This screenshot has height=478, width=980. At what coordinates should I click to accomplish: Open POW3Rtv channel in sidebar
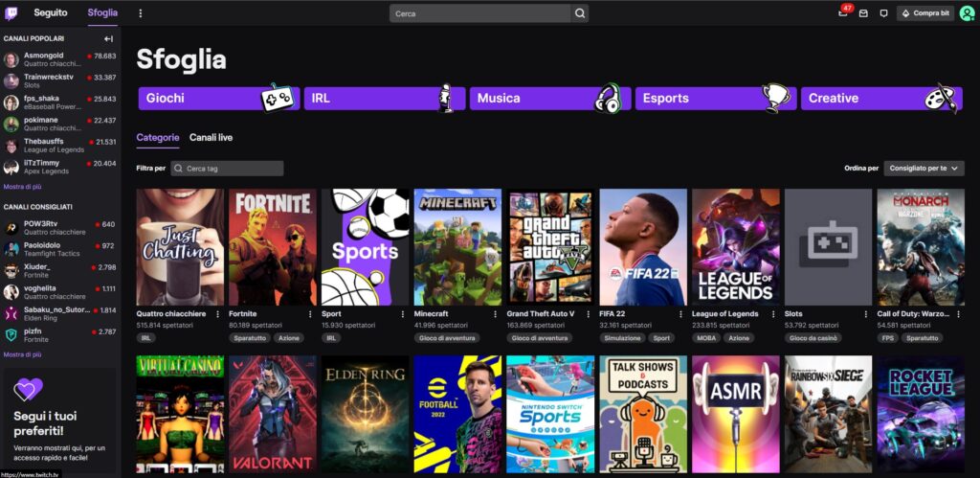coord(59,228)
